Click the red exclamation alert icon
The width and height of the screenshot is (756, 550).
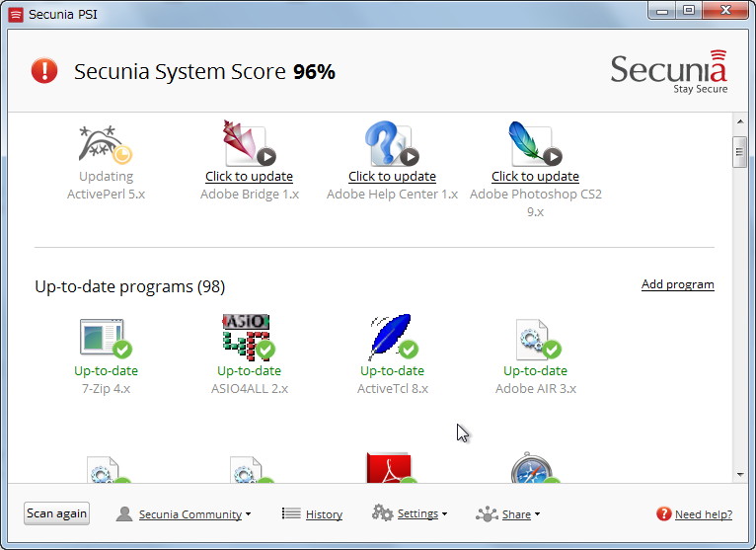(x=44, y=71)
